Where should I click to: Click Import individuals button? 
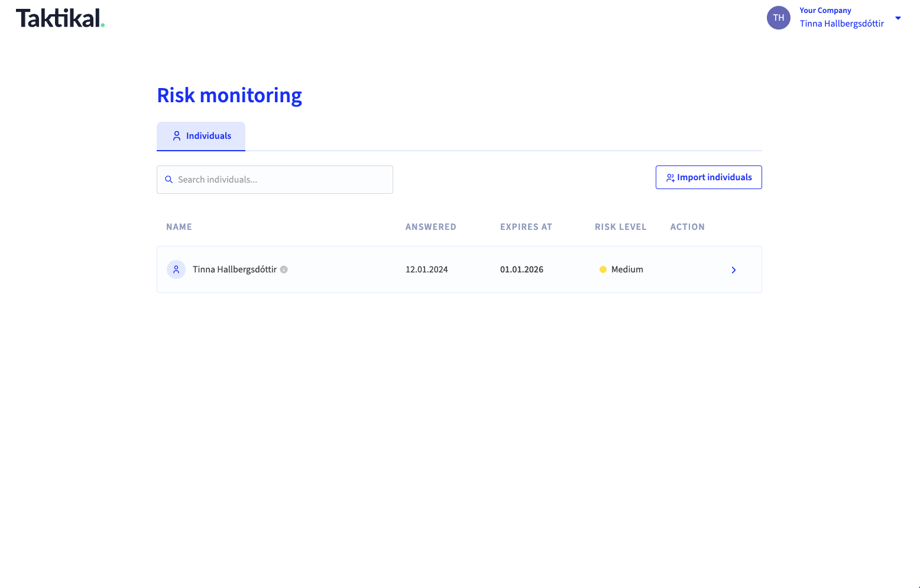pyautogui.click(x=709, y=177)
